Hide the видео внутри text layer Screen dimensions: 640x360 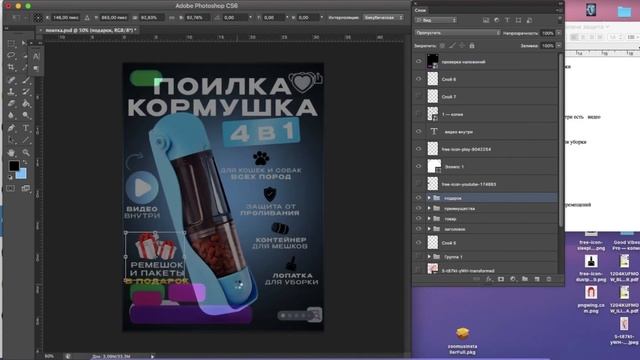coord(418,131)
